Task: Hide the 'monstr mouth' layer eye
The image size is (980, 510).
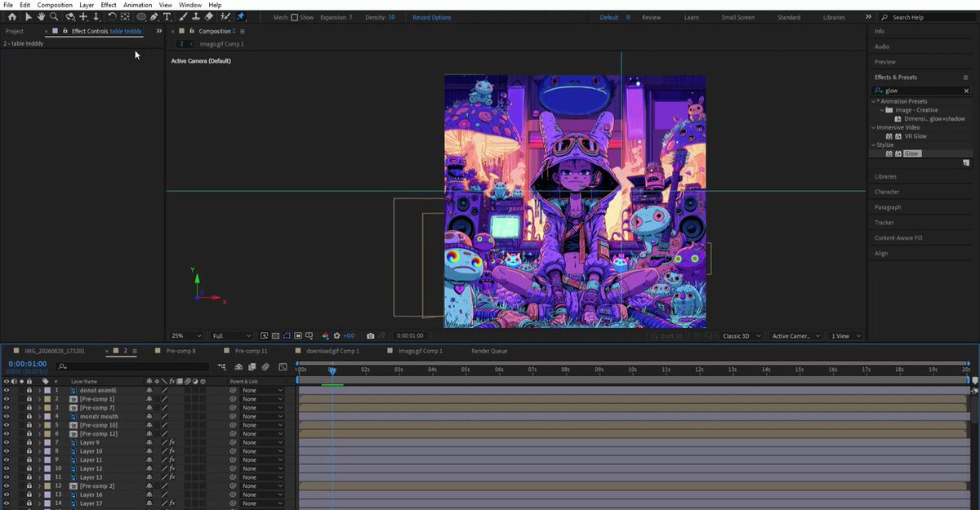Action: point(7,416)
